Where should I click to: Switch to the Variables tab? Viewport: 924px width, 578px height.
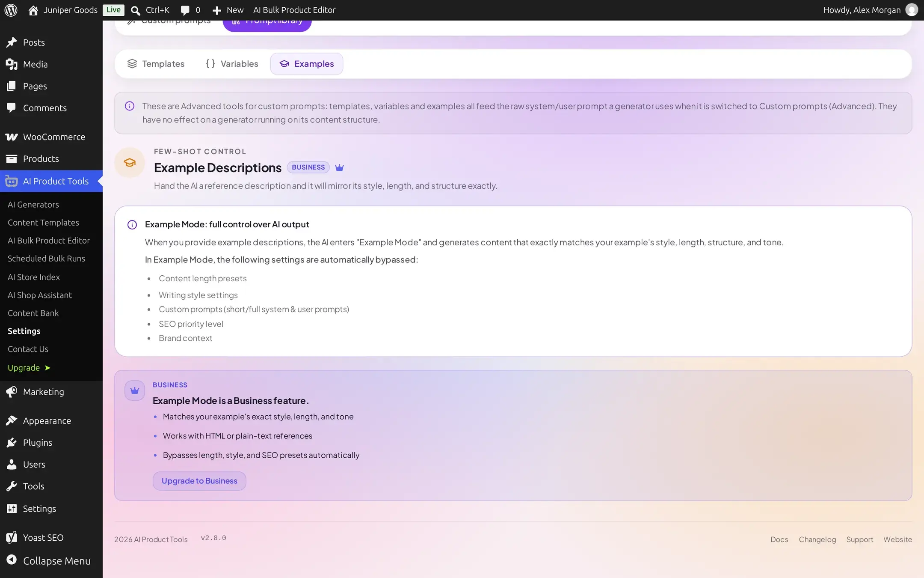click(232, 64)
